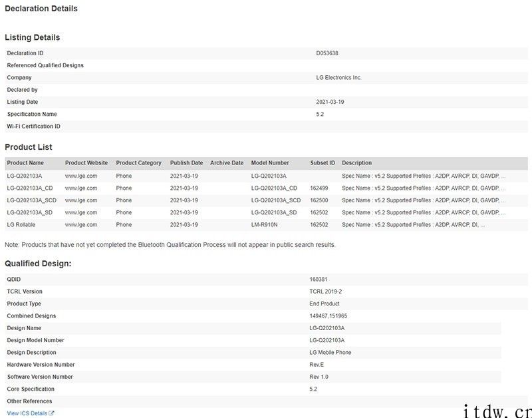The height and width of the screenshot is (418, 532).
Task: Select product name LG-Q202103A_SCD in Product Name column
Action: coord(31,200)
